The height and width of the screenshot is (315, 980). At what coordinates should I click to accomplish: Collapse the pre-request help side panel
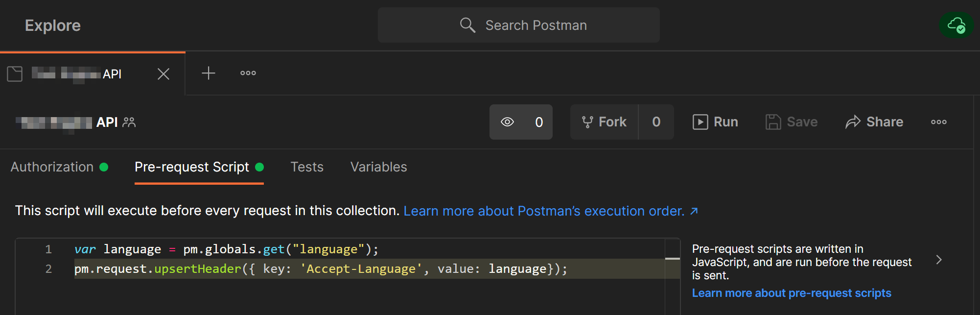939,260
